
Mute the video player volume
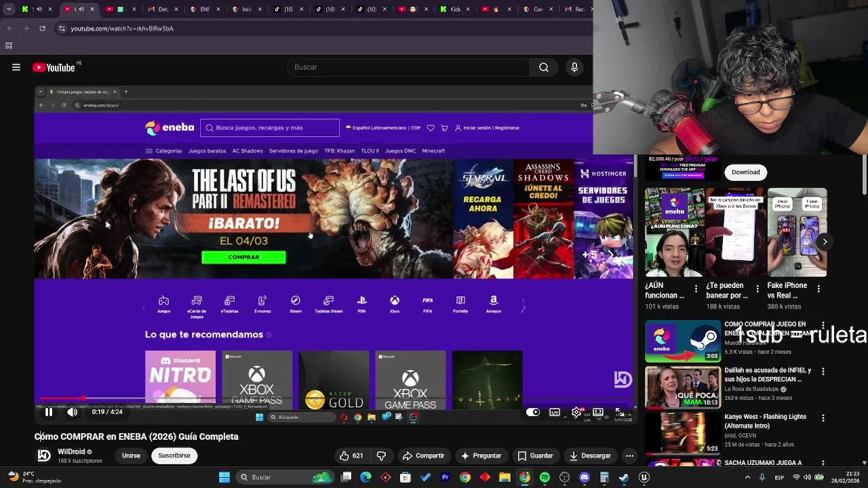(x=73, y=411)
